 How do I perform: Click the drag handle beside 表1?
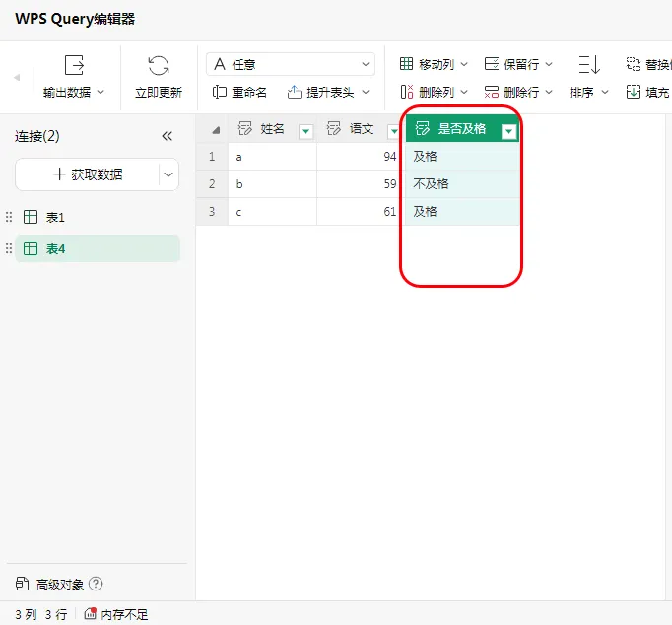pos(9,217)
